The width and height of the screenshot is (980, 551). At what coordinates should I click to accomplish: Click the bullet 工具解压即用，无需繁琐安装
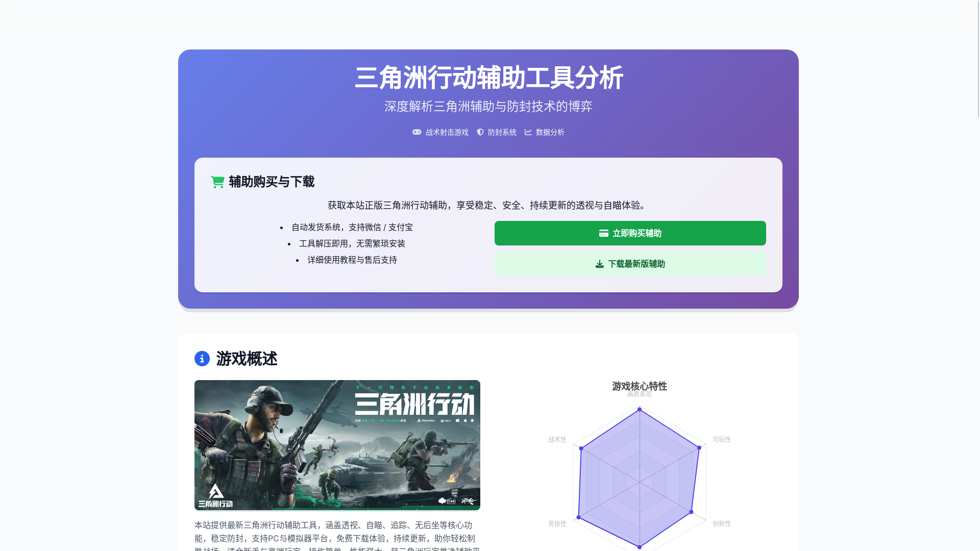(x=352, y=243)
